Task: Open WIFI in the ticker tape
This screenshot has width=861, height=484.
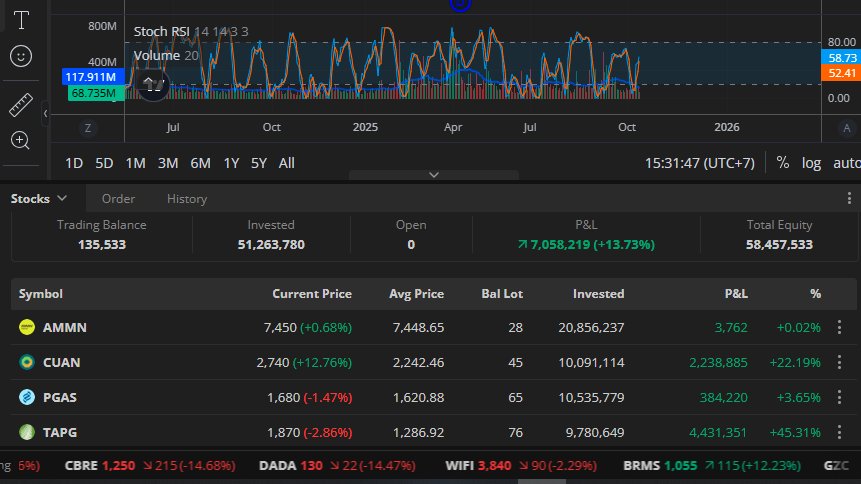Action: [x=521, y=466]
